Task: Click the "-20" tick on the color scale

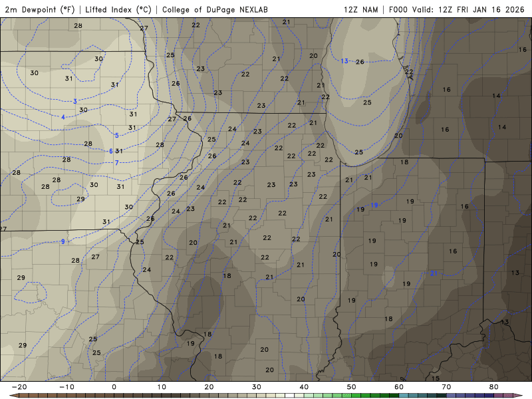Action: click(19, 387)
